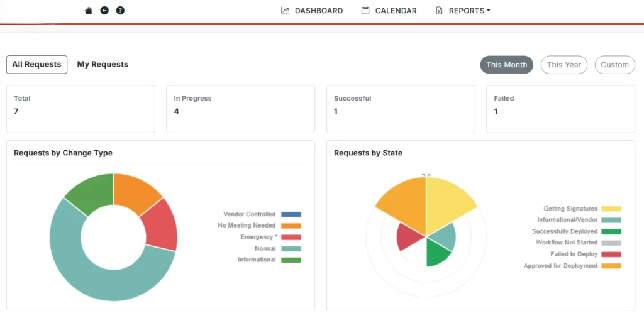644x313 pixels.
Task: Open the Successful requests card
Action: coord(401,109)
